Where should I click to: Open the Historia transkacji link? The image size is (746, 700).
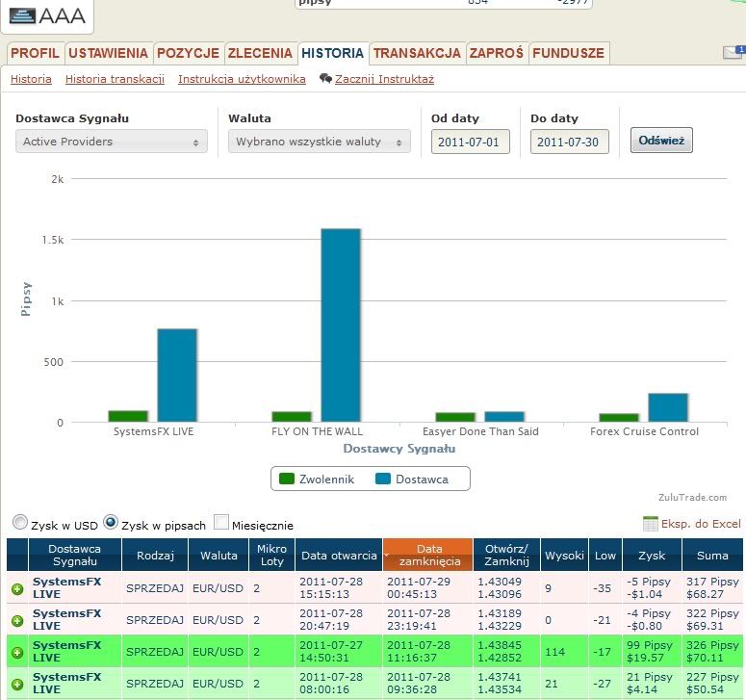115,79
